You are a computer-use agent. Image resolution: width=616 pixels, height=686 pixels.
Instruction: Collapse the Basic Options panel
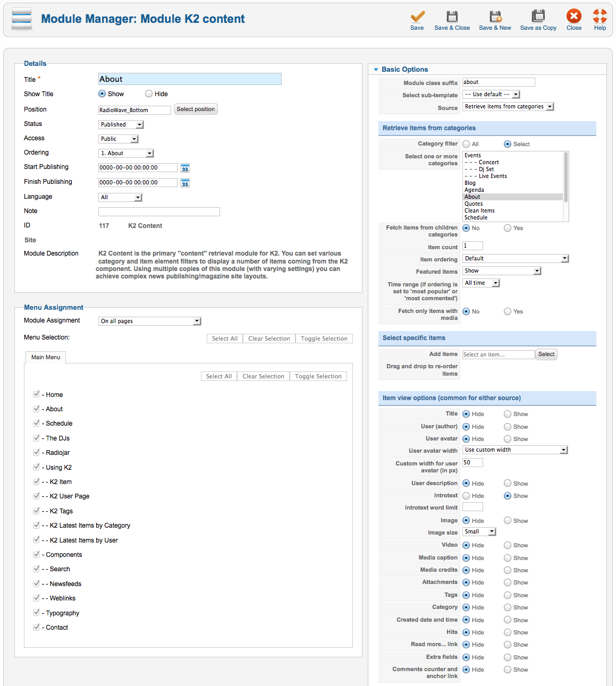tap(376, 70)
